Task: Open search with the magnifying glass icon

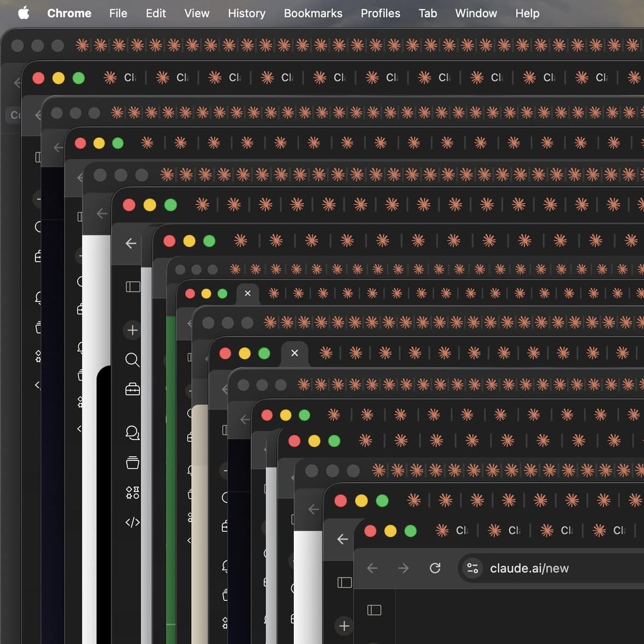Action: 132,359
